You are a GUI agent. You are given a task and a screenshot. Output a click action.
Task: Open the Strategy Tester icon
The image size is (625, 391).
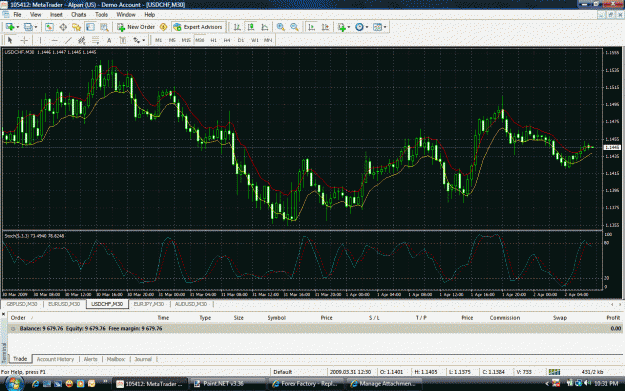click(x=104, y=27)
